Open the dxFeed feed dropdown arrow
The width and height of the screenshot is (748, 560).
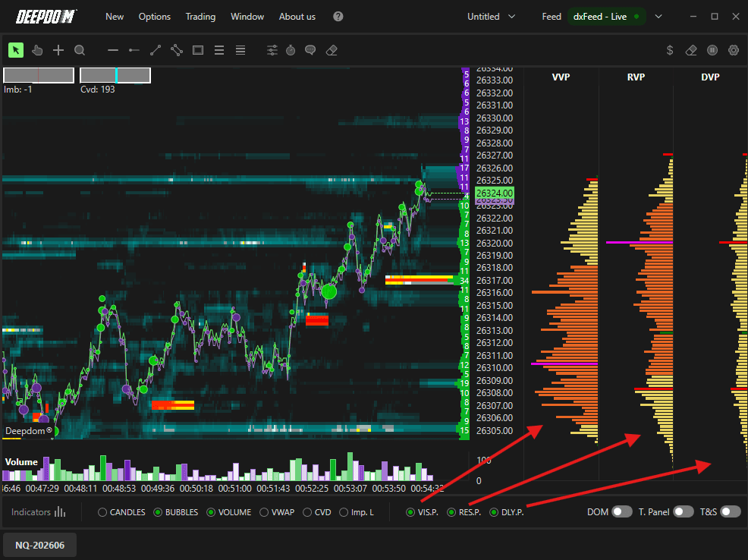pos(658,17)
